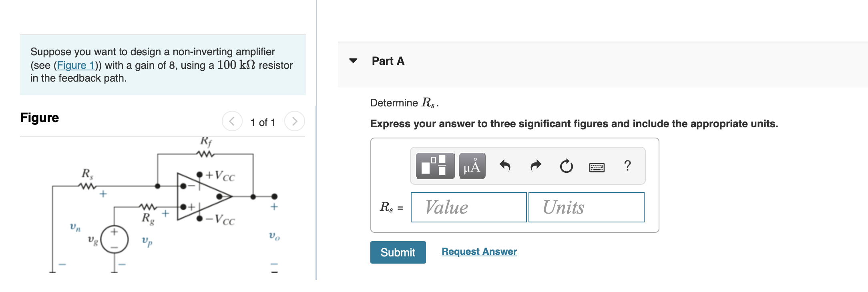
Task: Click the Value input field
Action: click(x=468, y=207)
